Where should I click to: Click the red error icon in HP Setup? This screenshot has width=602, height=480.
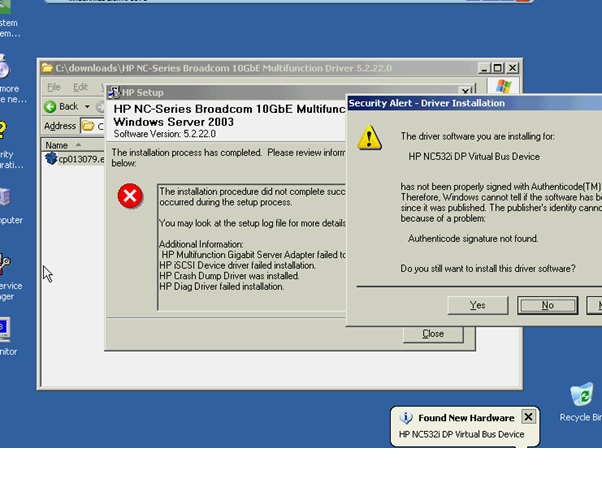[x=130, y=196]
